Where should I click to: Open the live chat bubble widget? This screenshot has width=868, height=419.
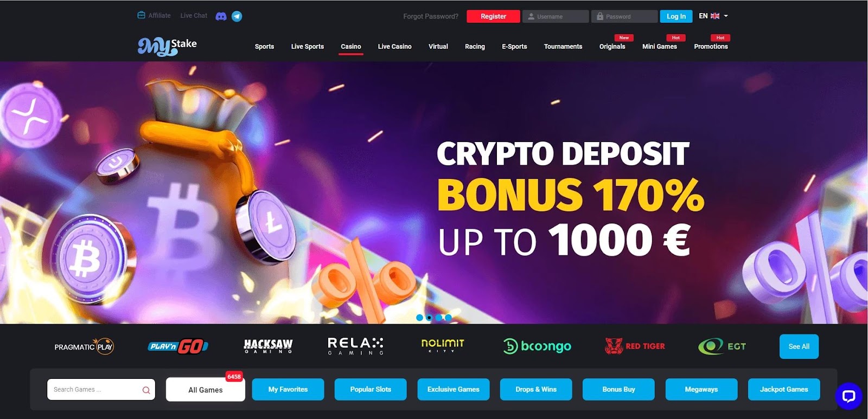pyautogui.click(x=848, y=396)
